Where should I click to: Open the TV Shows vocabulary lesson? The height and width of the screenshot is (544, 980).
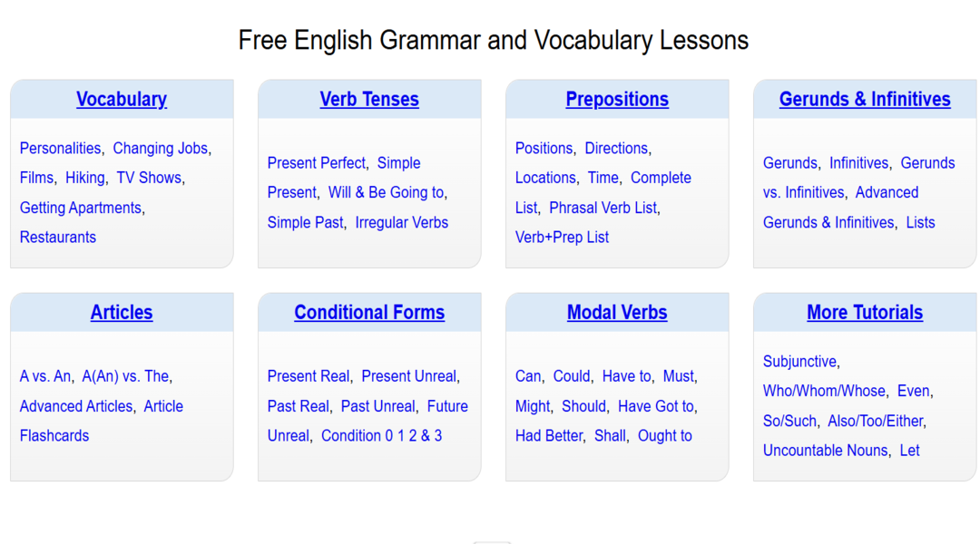coord(149,178)
